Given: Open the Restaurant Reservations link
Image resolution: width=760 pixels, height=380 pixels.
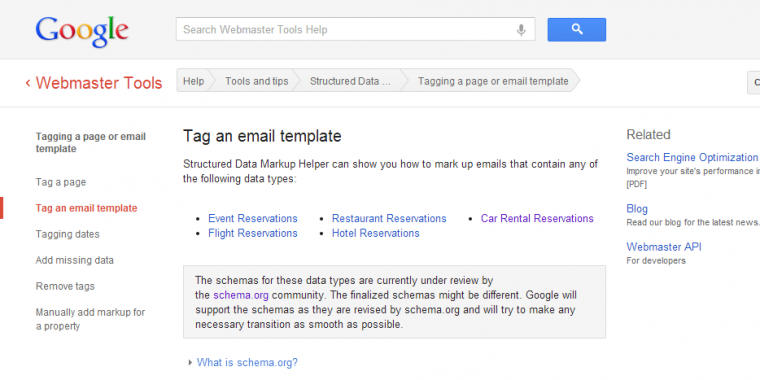Looking at the screenshot, I should pyautogui.click(x=389, y=219).
